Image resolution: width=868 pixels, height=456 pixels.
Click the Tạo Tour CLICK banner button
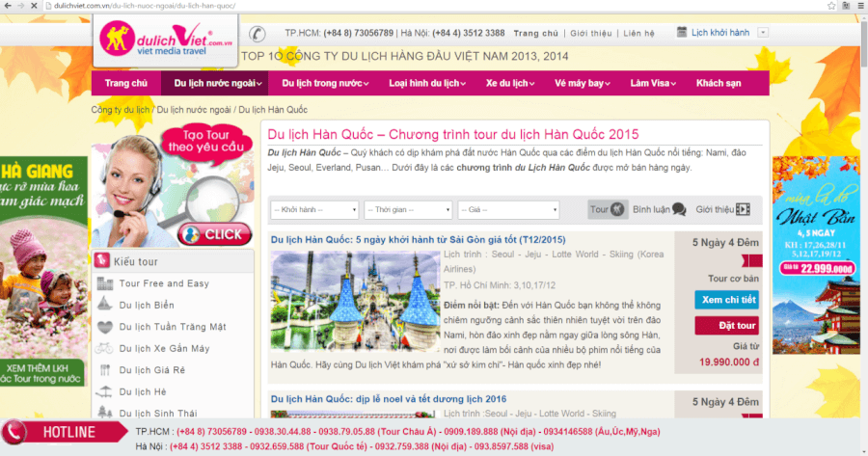click(x=210, y=234)
